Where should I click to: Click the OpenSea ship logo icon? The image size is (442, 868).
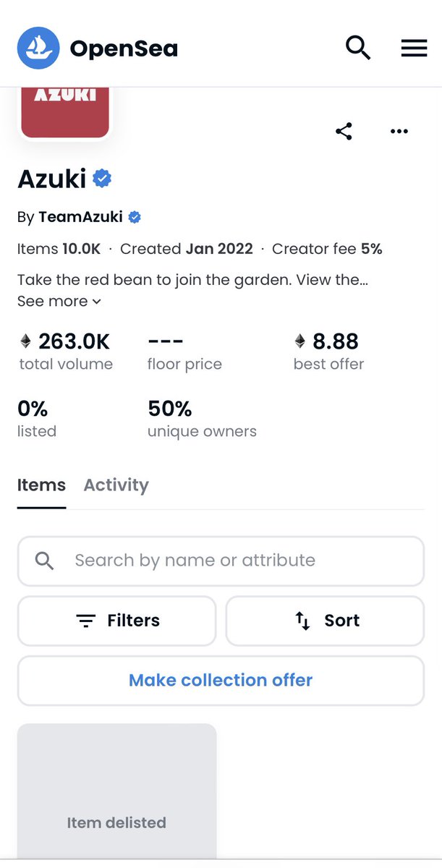click(38, 48)
